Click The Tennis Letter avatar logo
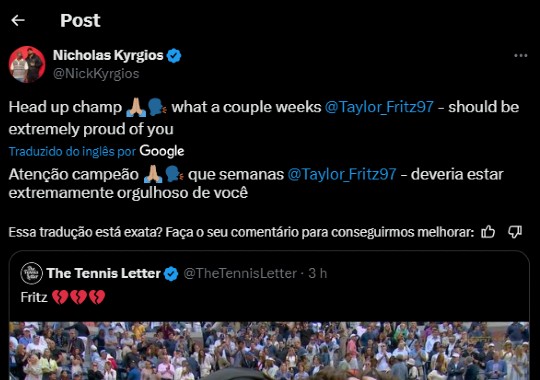 click(x=31, y=273)
